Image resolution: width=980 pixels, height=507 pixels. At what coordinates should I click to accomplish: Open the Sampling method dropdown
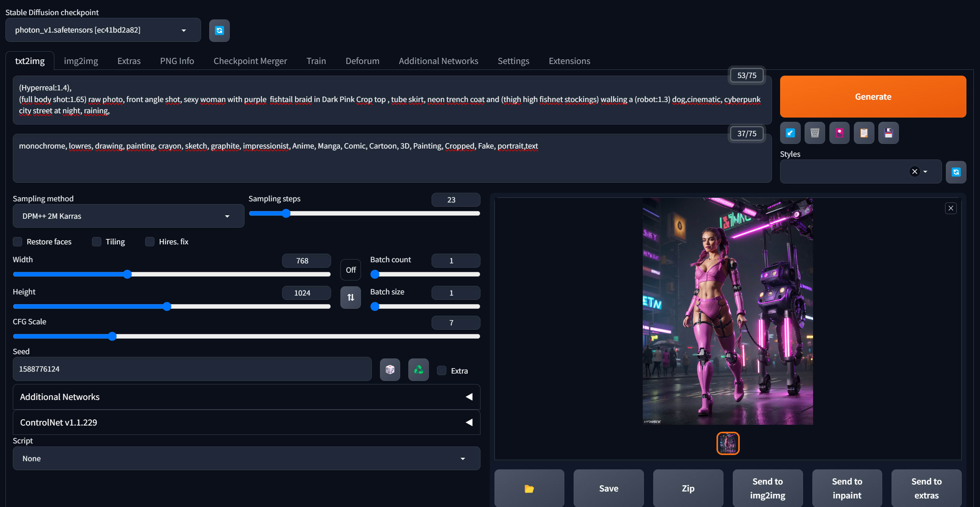tap(128, 216)
